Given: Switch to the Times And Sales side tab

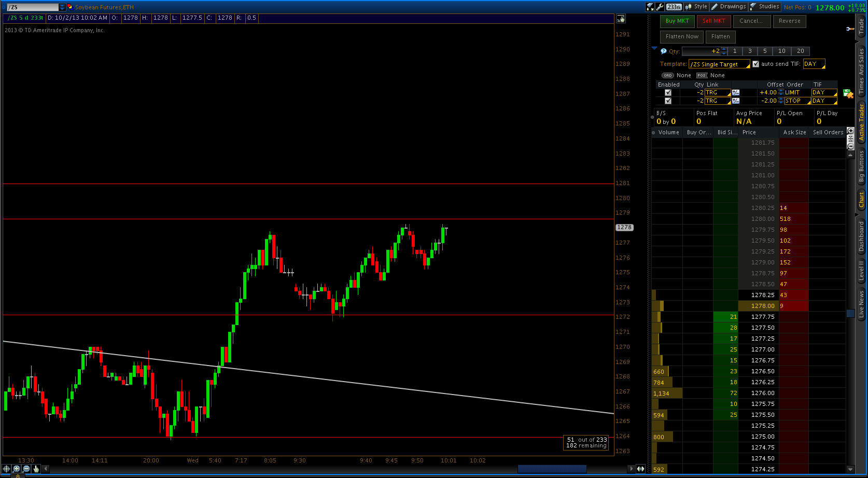Looking at the screenshot, I should tap(861, 71).
